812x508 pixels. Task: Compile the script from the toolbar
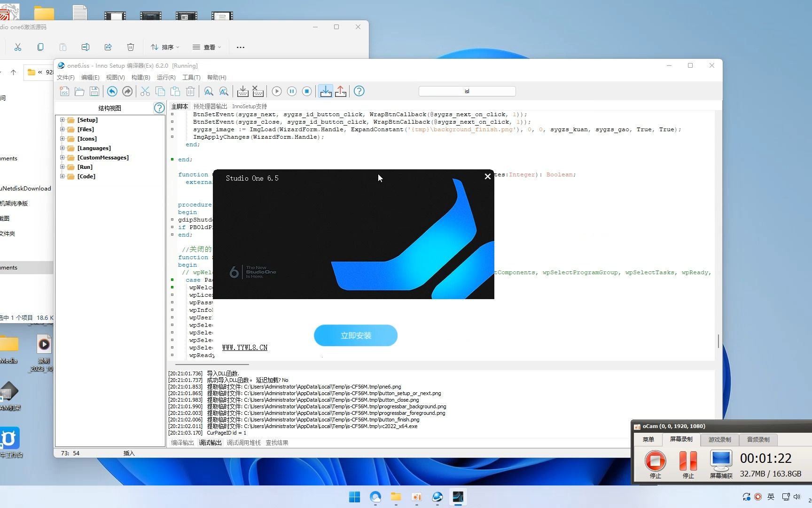pos(242,91)
